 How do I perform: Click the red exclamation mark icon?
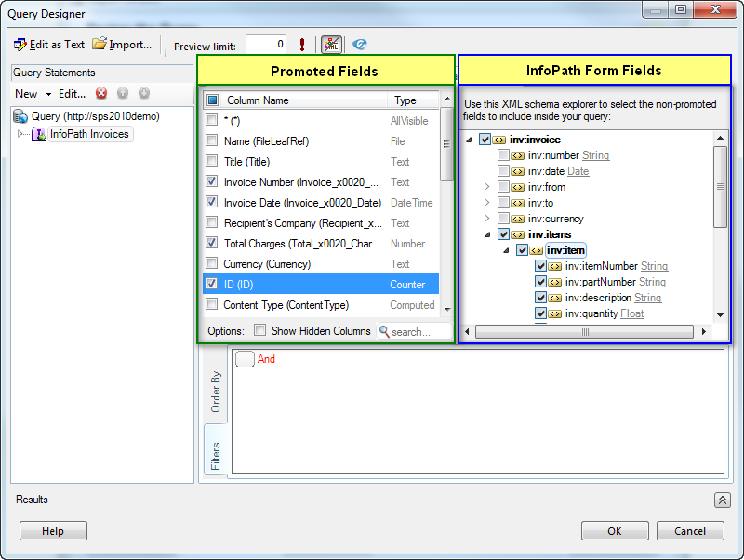coord(302,45)
